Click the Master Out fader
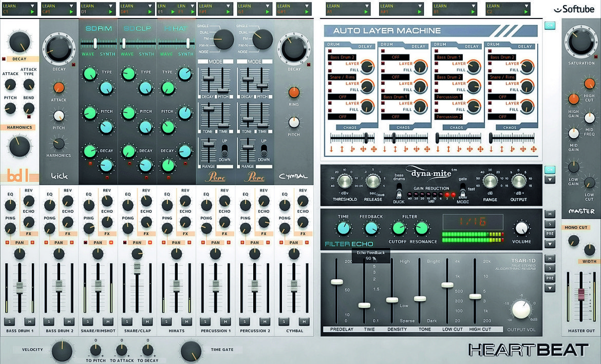Viewport: 601px width, 364px height. 581,295
